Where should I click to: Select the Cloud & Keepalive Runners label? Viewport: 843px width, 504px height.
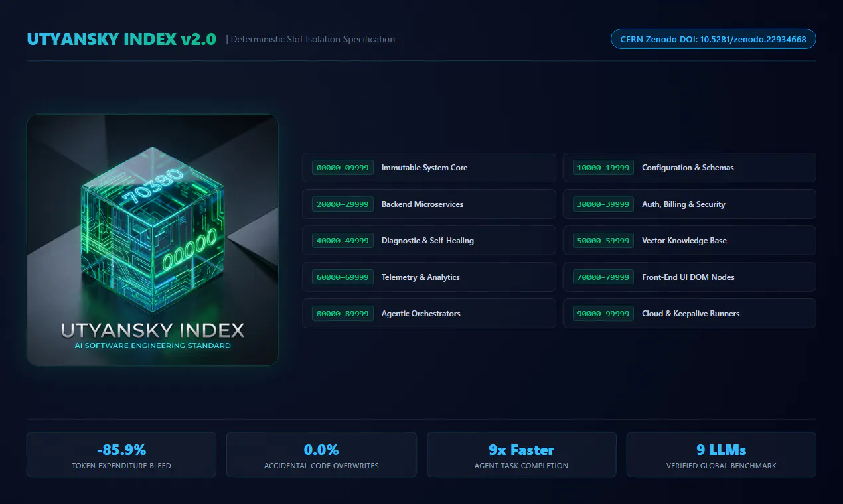coord(690,314)
